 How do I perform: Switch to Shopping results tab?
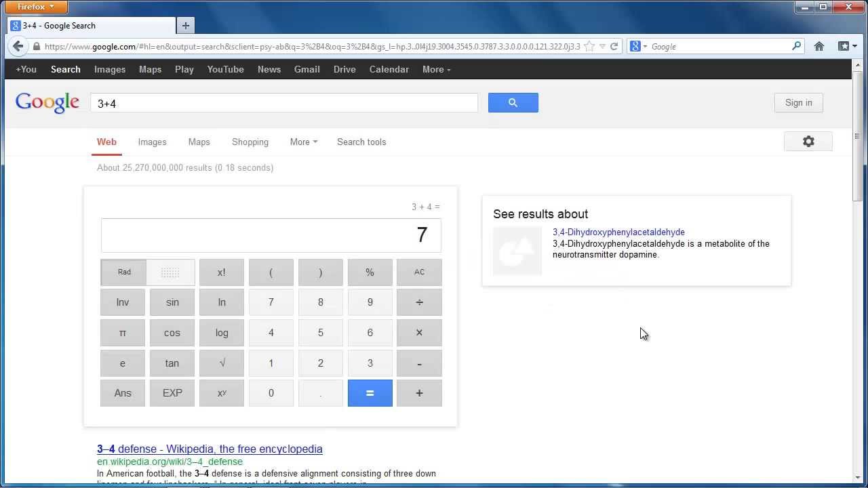point(250,142)
